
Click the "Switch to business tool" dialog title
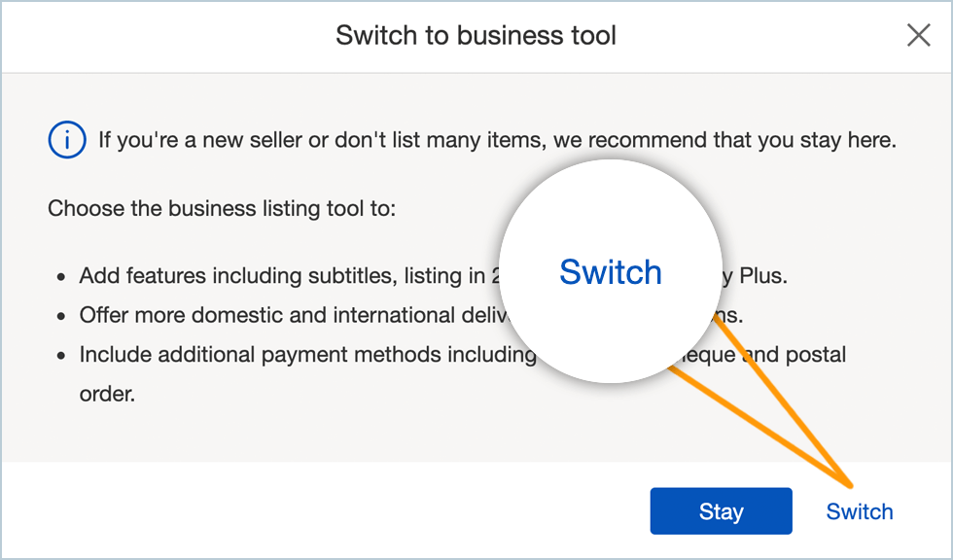point(476,36)
